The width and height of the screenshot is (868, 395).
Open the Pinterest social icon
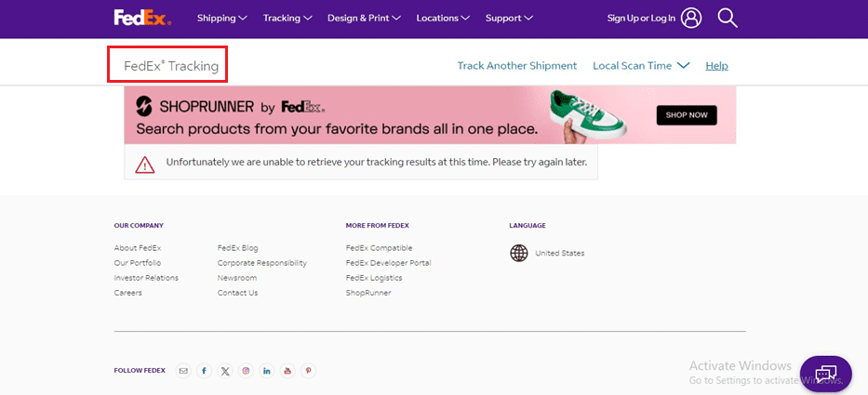(308, 371)
